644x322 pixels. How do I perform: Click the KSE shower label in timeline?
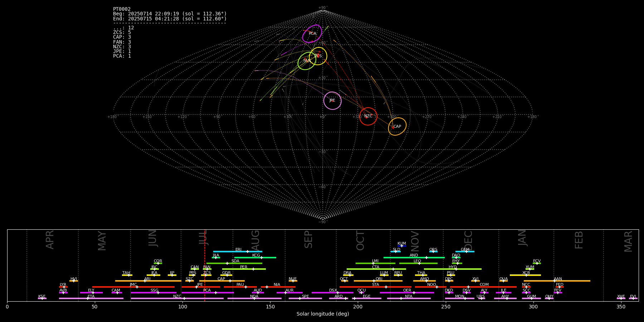pyautogui.click(x=42, y=296)
